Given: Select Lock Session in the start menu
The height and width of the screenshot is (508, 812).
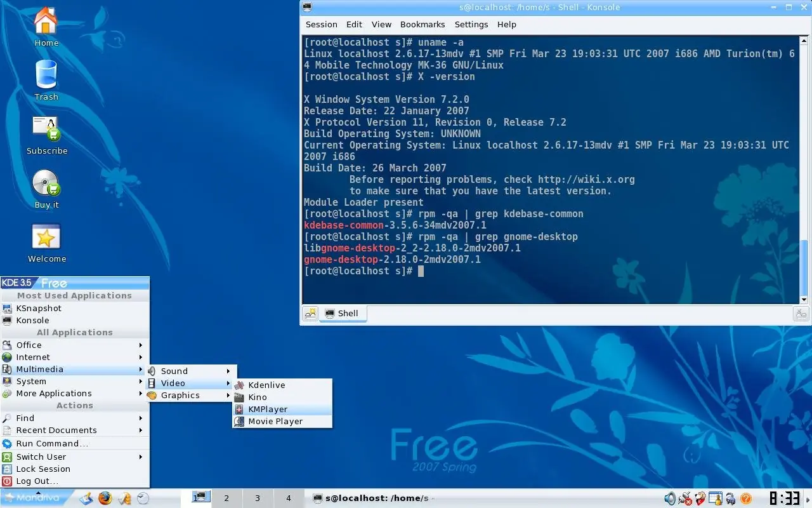Looking at the screenshot, I should pos(75,469).
